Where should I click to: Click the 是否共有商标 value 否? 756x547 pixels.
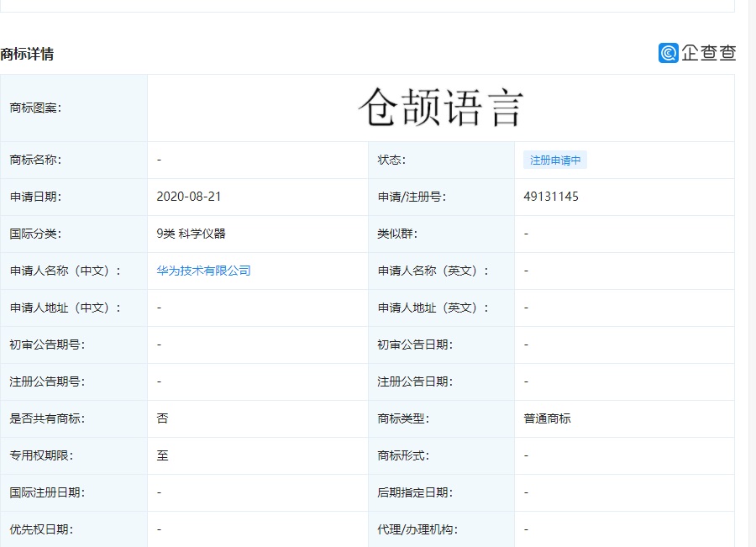160,418
